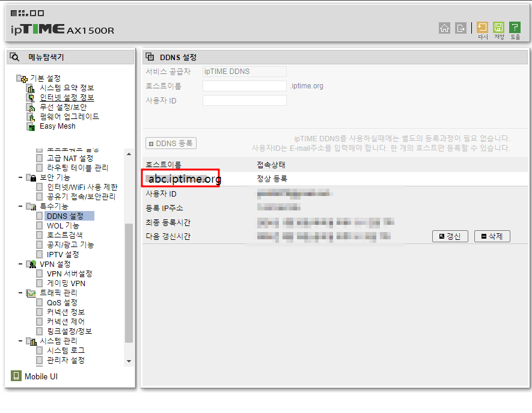Click the 저장 save icon
The image size is (532, 413).
[498, 28]
